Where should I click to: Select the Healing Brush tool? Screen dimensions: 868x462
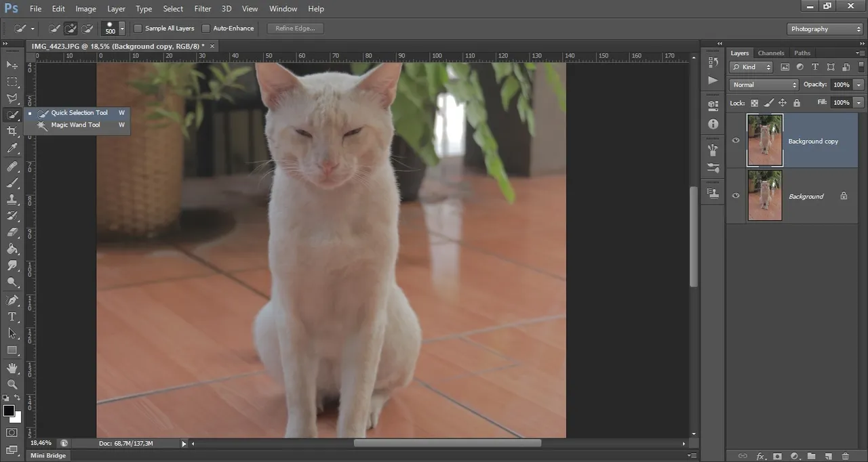pos(12,167)
